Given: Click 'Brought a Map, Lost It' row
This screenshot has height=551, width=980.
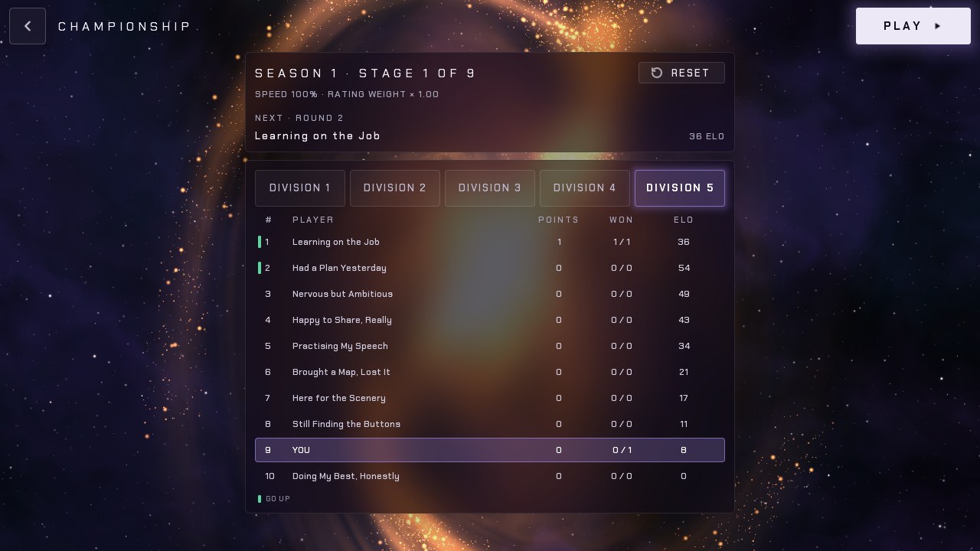Looking at the screenshot, I should pos(490,372).
